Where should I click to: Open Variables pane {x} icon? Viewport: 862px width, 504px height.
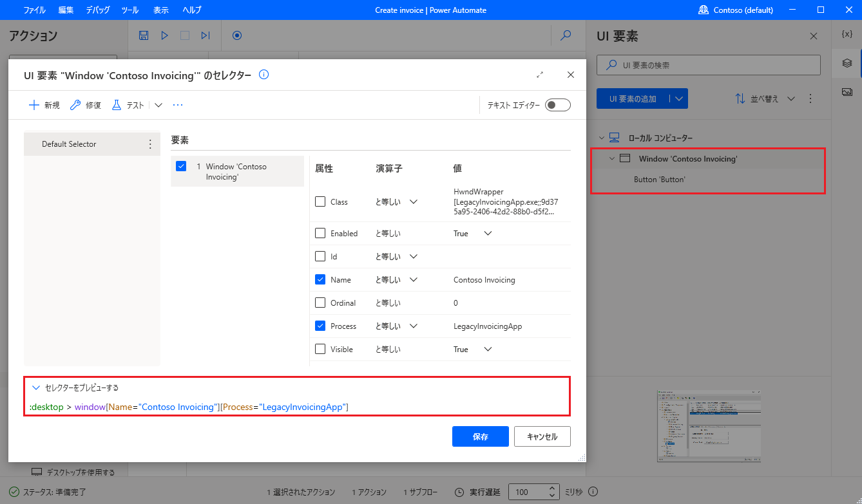point(847,34)
